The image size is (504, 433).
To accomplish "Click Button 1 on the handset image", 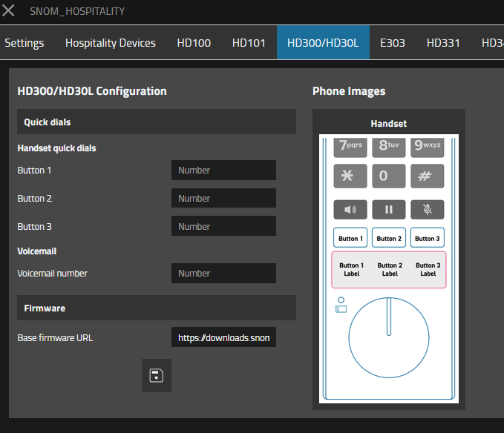I will coord(350,238).
